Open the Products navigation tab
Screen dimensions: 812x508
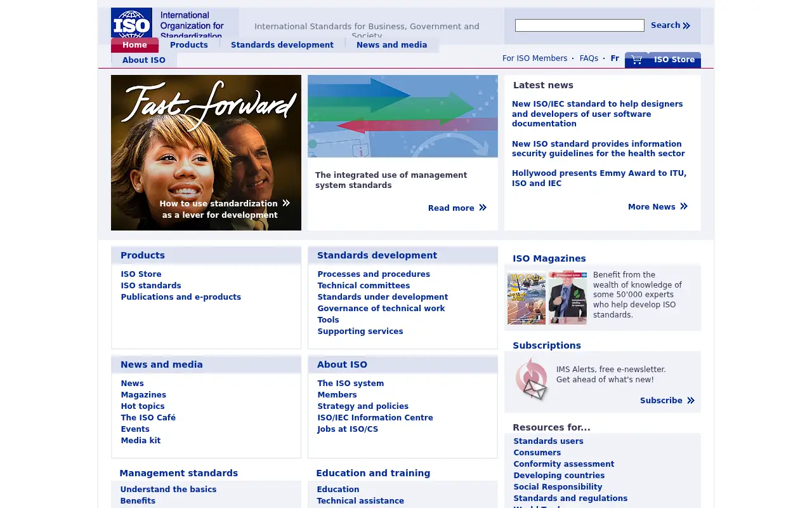pyautogui.click(x=189, y=45)
